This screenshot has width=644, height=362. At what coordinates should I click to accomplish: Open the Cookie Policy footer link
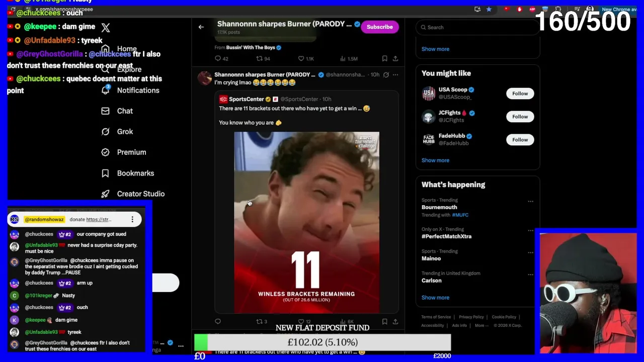point(504,317)
